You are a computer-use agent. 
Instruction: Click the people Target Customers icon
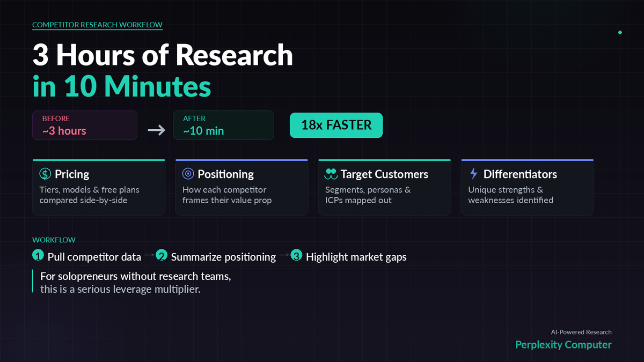(x=331, y=174)
